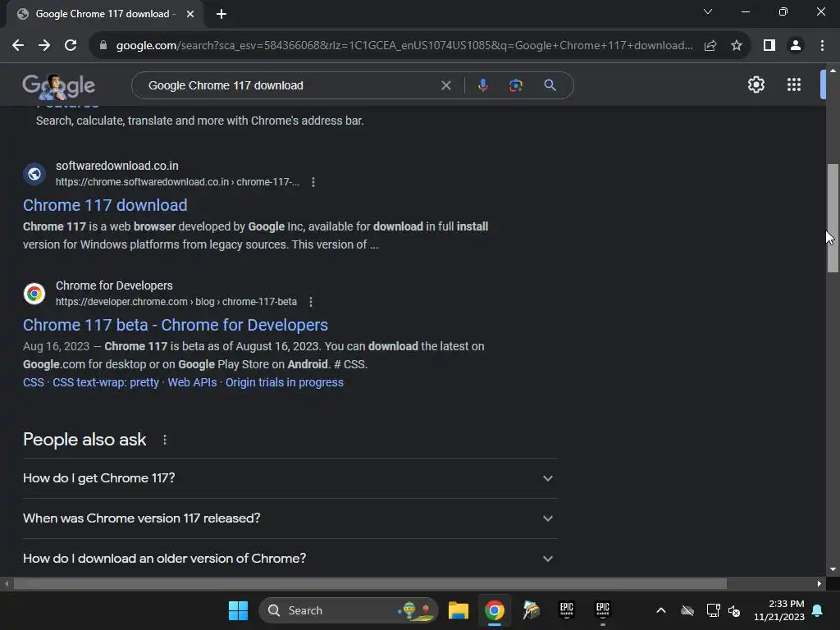Search by image with Google Lens

tap(515, 85)
